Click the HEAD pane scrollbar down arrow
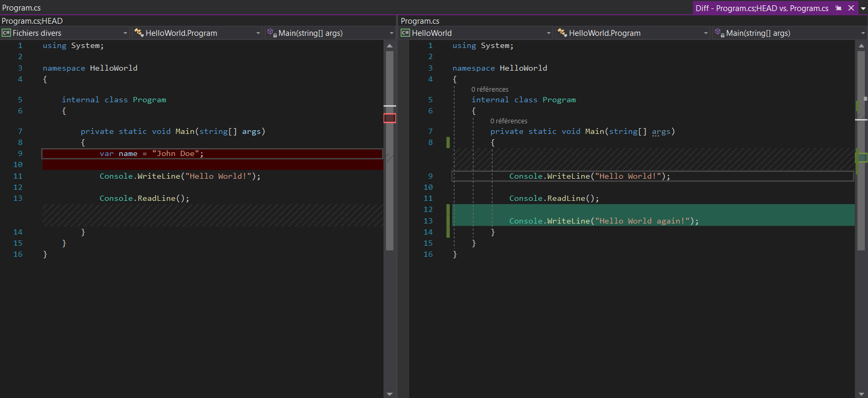 390,394
